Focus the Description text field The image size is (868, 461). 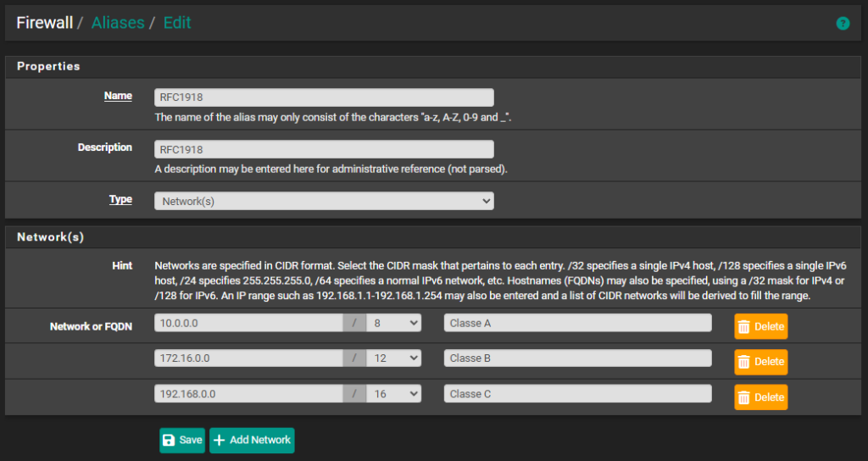324,149
